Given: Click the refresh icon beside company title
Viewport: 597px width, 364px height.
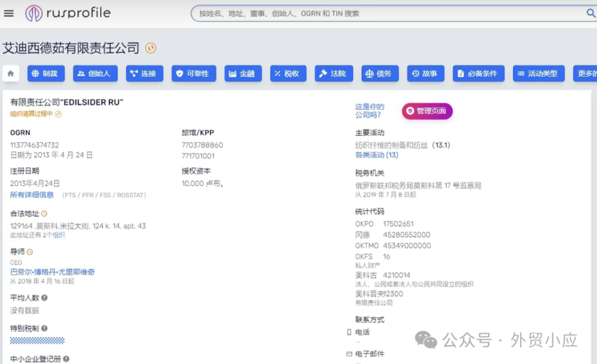Looking at the screenshot, I should coord(151,48).
